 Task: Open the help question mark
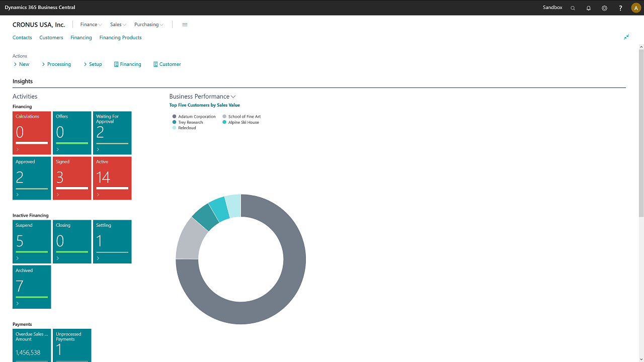tap(620, 8)
